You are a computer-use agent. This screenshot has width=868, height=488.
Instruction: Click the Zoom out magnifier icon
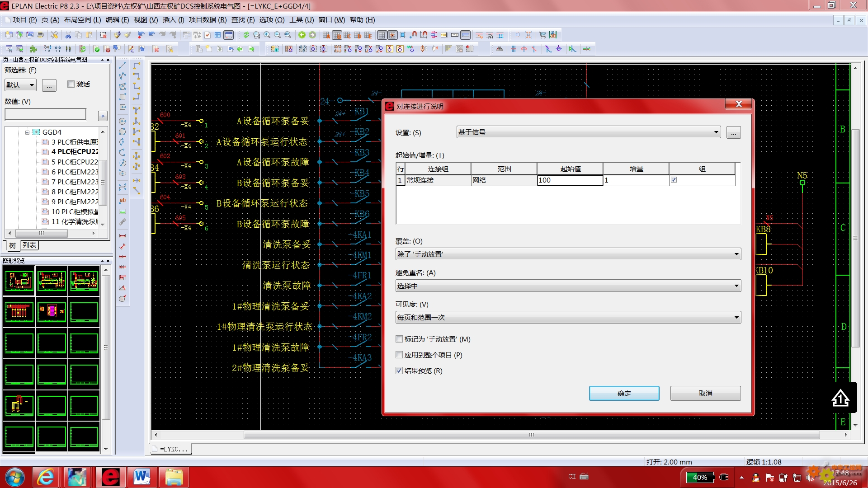278,35
